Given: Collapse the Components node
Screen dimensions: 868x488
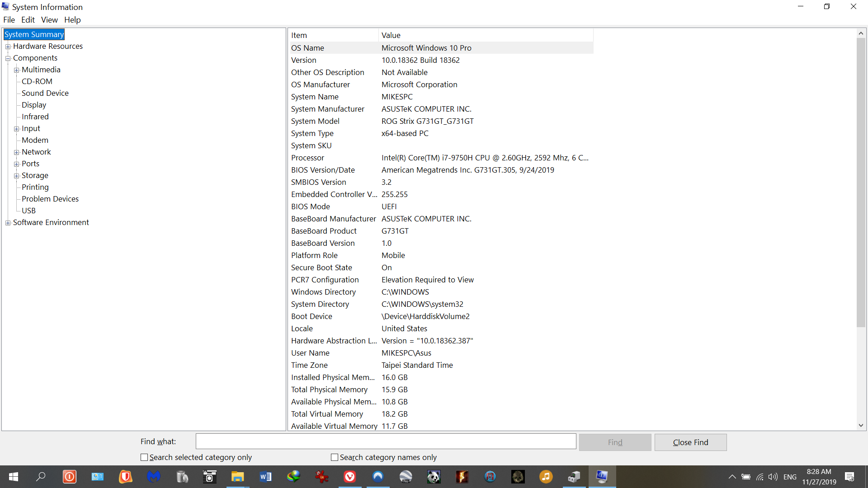Looking at the screenshot, I should tap(8, 58).
